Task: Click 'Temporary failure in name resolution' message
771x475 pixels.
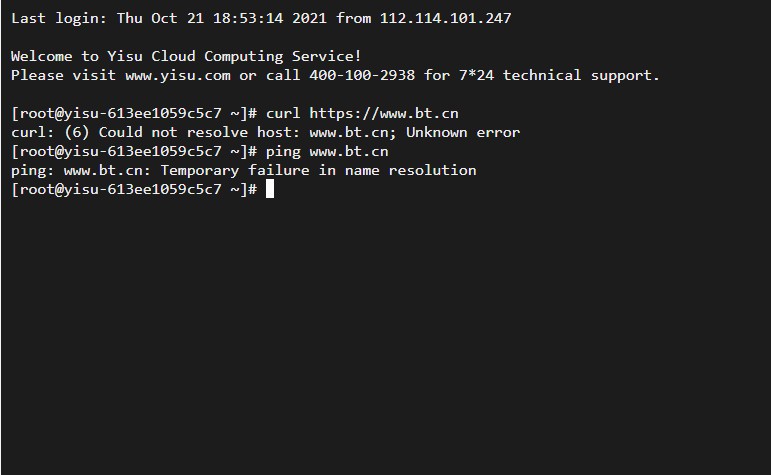Action: click(x=318, y=170)
